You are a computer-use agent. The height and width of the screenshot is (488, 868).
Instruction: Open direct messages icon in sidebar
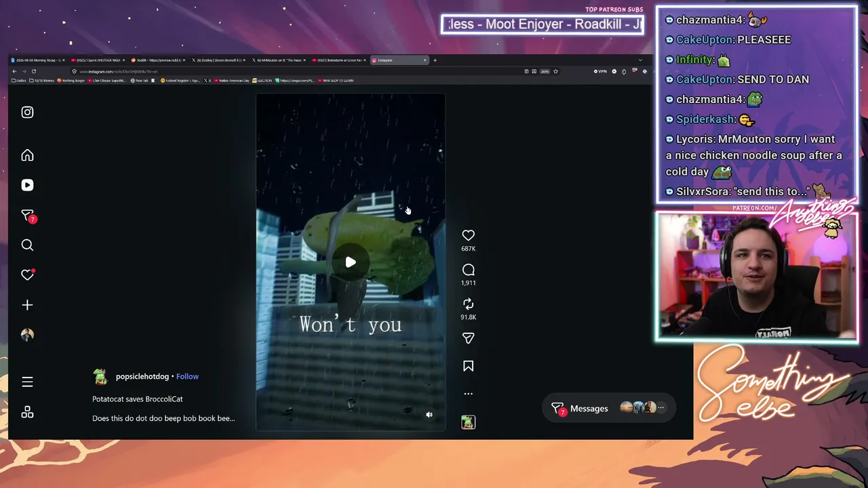point(28,216)
